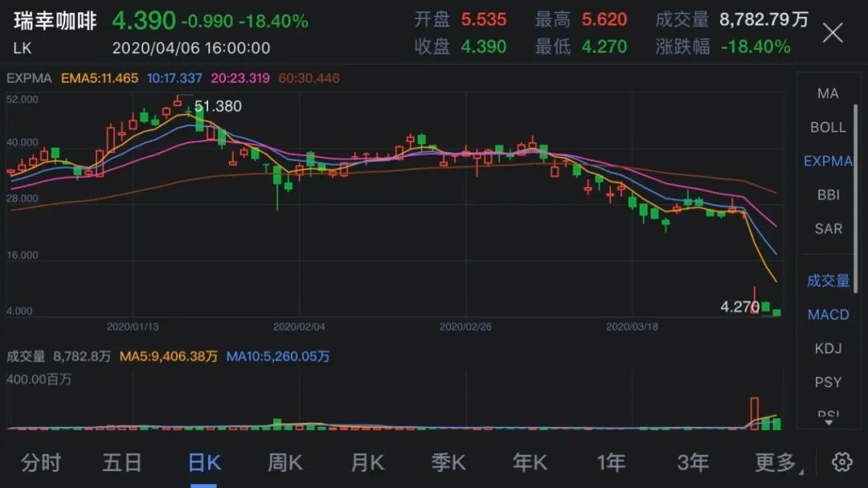
Task: Open chart settings gear icon
Action: click(842, 462)
